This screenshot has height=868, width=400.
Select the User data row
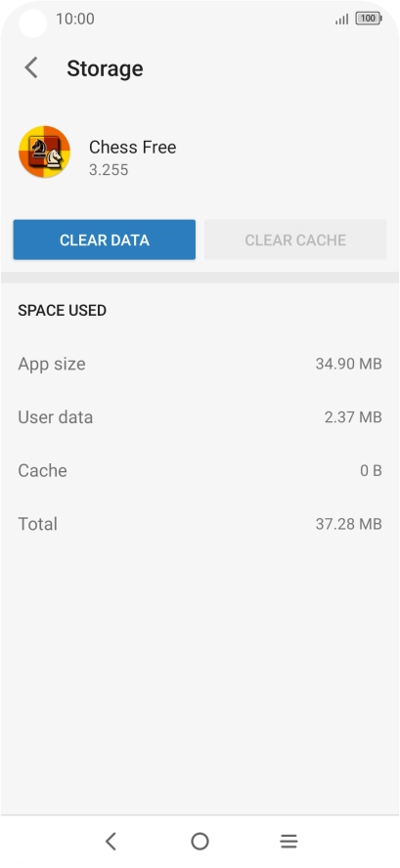[200, 416]
